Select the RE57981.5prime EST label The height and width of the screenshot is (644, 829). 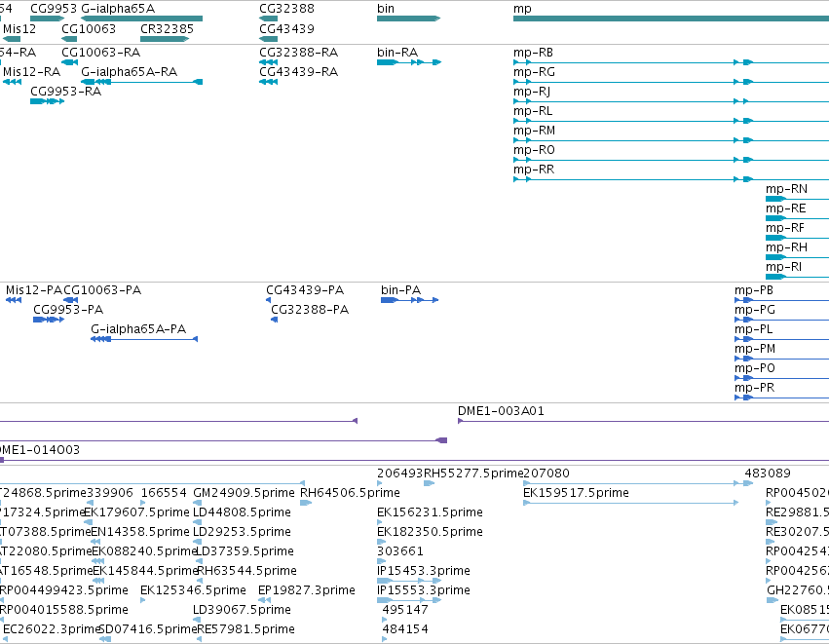pyautogui.click(x=245, y=629)
